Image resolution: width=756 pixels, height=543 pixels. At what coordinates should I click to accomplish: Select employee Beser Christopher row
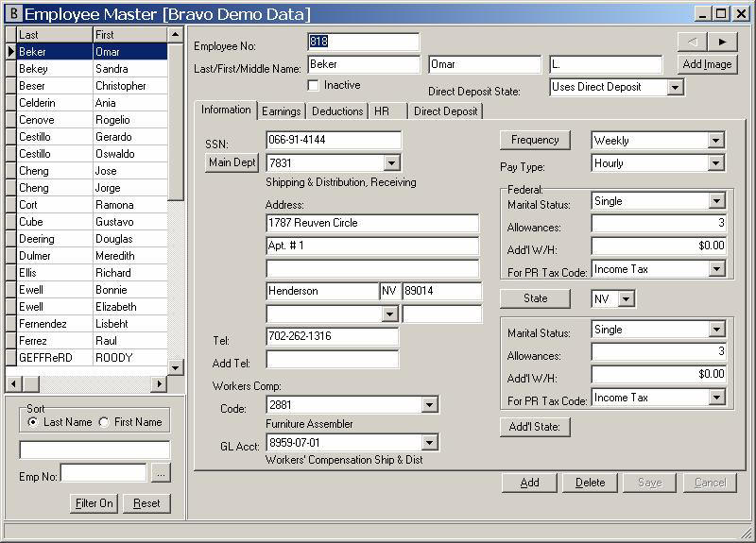[x=92, y=86]
